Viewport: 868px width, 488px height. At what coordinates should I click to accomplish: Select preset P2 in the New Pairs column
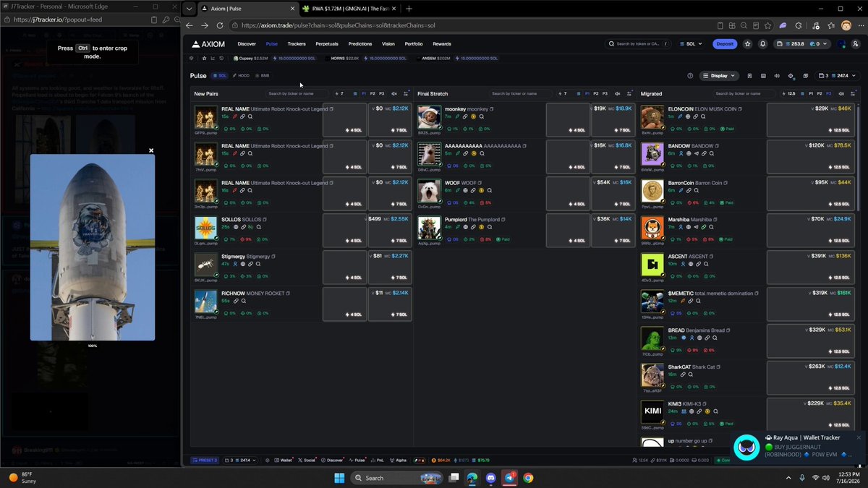[373, 93]
